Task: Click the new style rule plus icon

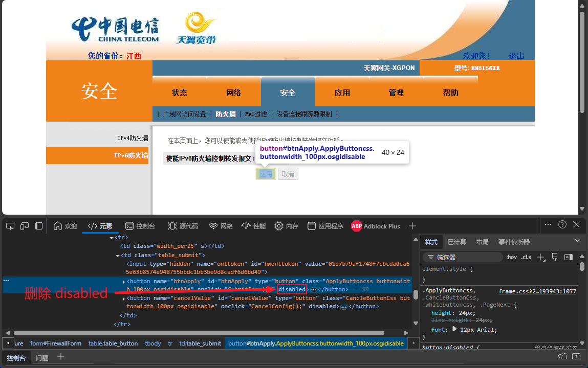Action: [540, 257]
